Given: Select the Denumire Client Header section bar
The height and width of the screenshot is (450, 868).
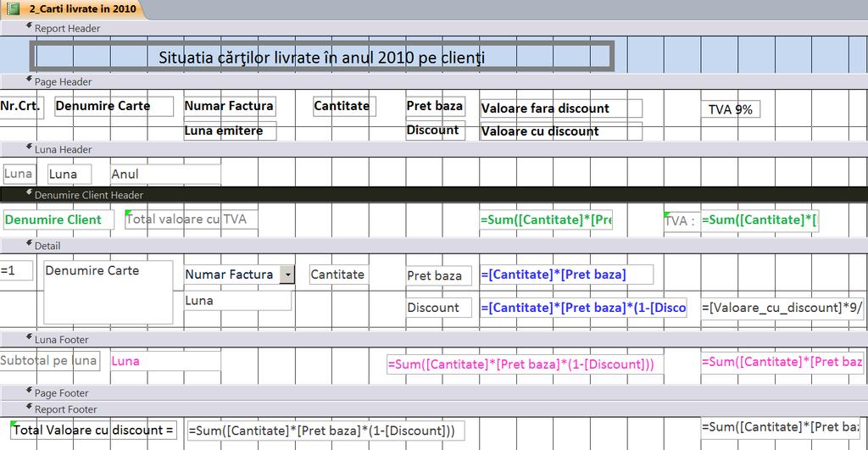Looking at the screenshot, I should click(434, 195).
